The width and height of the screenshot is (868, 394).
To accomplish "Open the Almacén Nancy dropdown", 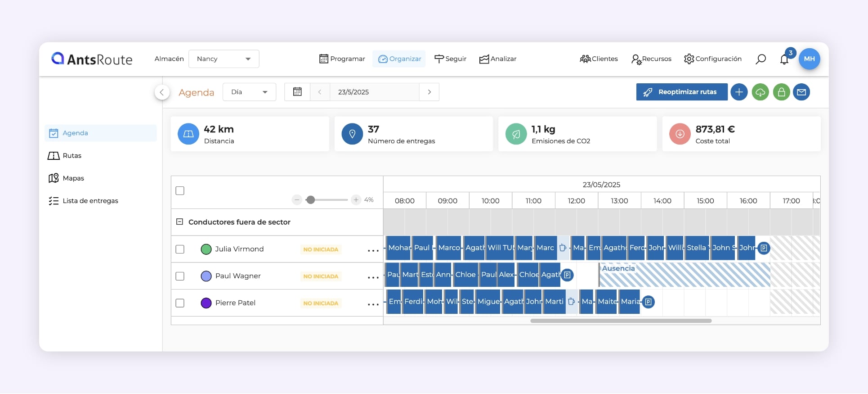I will pos(224,59).
